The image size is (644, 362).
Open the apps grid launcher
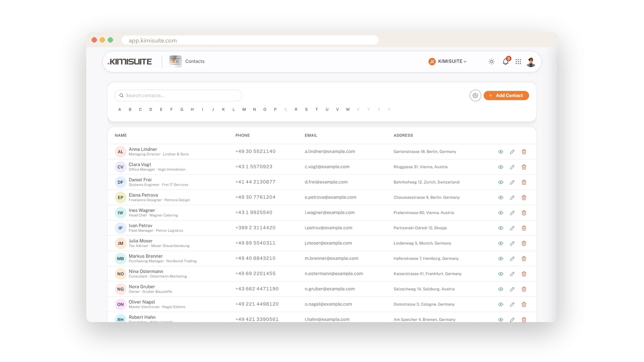[x=518, y=62]
